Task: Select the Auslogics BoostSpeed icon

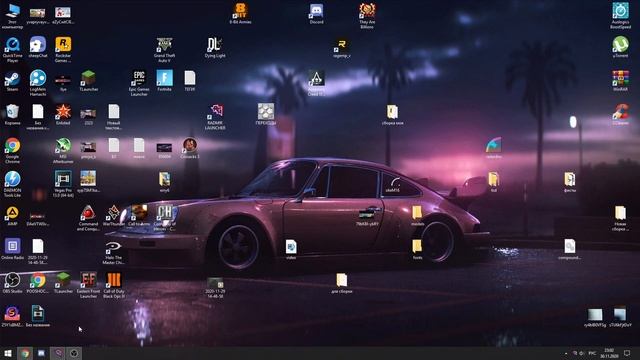Action: pos(620,16)
